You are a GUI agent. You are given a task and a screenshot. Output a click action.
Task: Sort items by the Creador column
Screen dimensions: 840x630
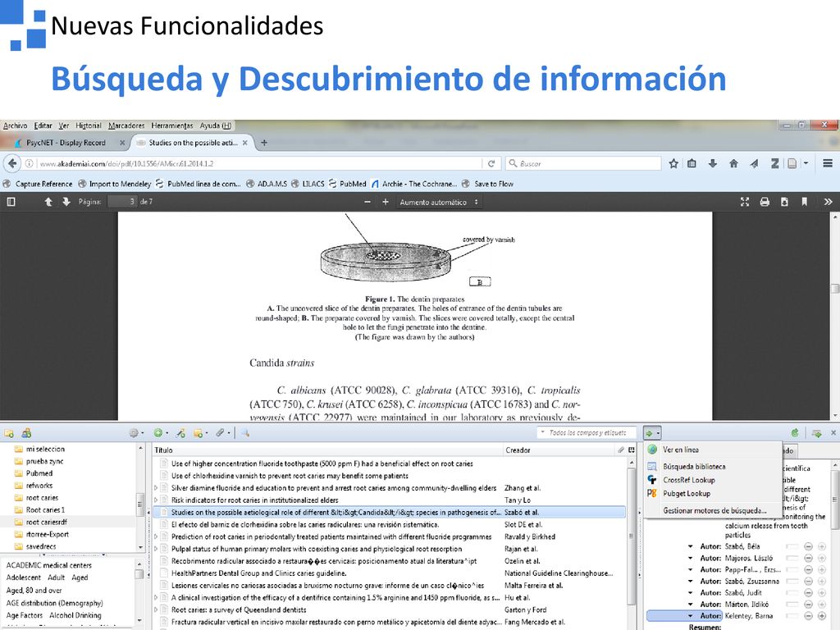558,450
